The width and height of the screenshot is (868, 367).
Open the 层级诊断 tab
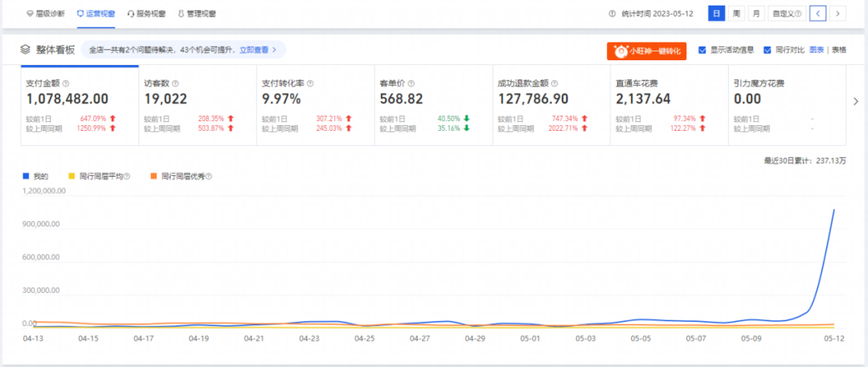[47, 14]
